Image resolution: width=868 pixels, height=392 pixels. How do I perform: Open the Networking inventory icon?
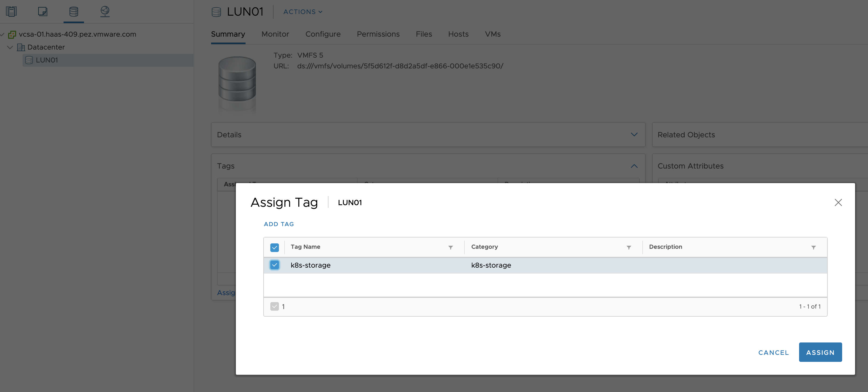[x=105, y=12]
